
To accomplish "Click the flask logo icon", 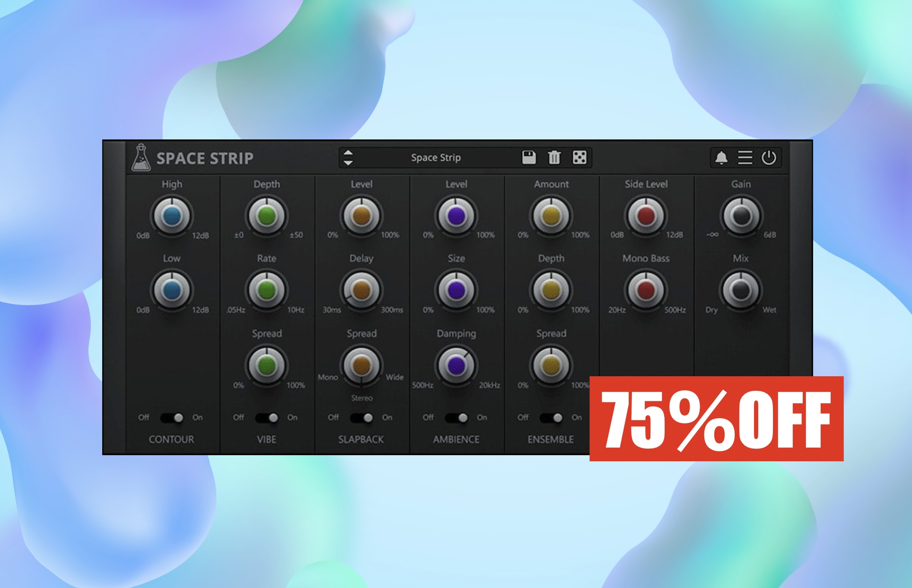I will click(140, 157).
